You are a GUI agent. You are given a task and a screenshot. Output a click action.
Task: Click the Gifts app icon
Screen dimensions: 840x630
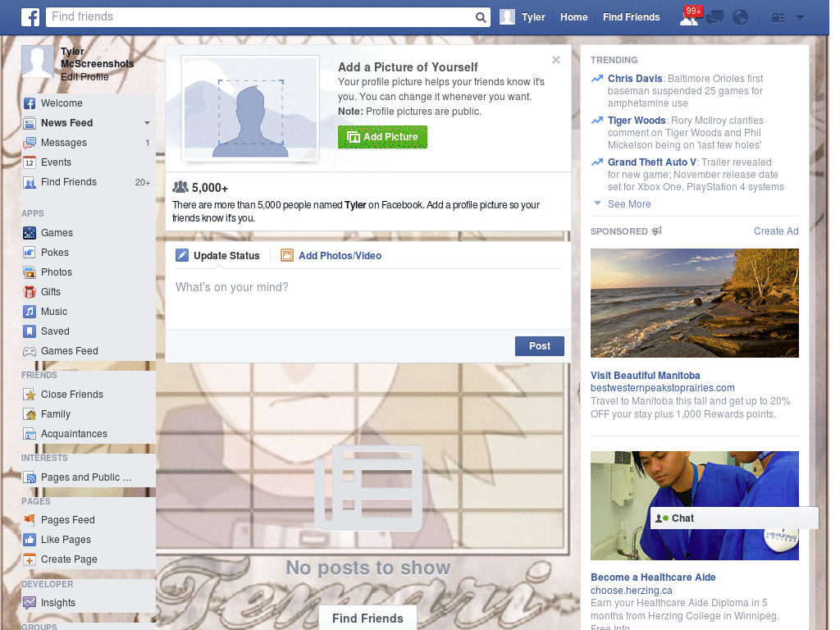tap(30, 292)
